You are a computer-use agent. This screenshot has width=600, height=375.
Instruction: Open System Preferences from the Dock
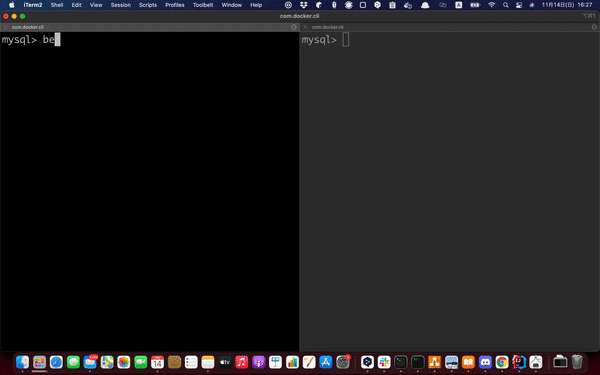coord(342,362)
